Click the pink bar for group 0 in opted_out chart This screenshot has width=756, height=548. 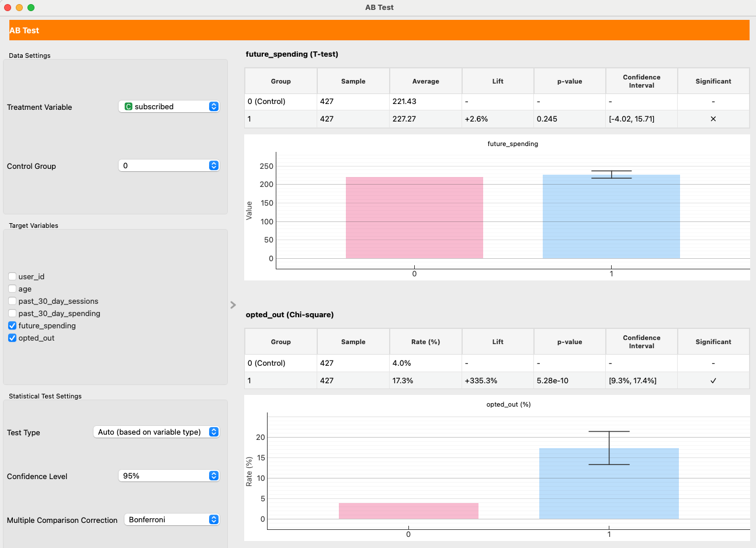pos(408,510)
